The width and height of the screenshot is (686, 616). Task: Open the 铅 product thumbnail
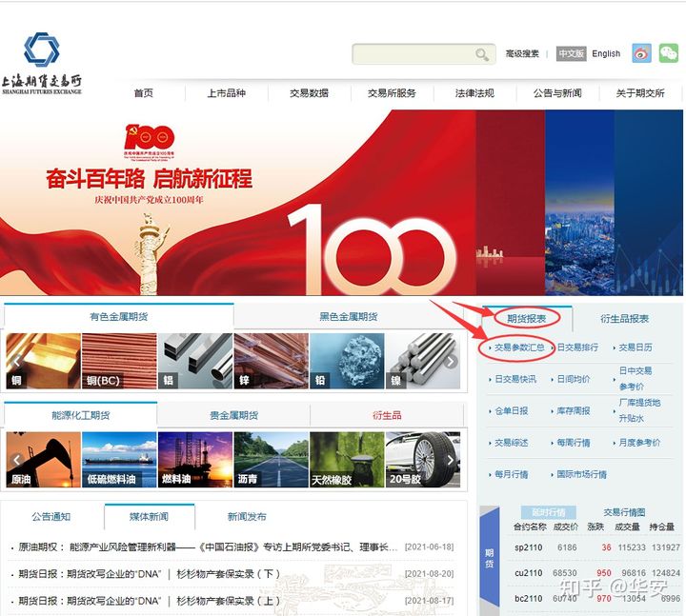[x=347, y=361]
